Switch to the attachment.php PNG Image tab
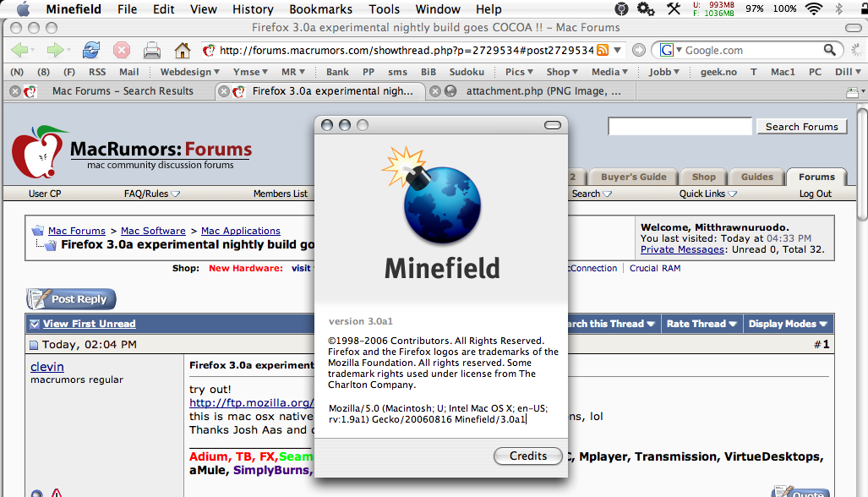Image resolution: width=868 pixels, height=497 pixels. click(x=543, y=91)
